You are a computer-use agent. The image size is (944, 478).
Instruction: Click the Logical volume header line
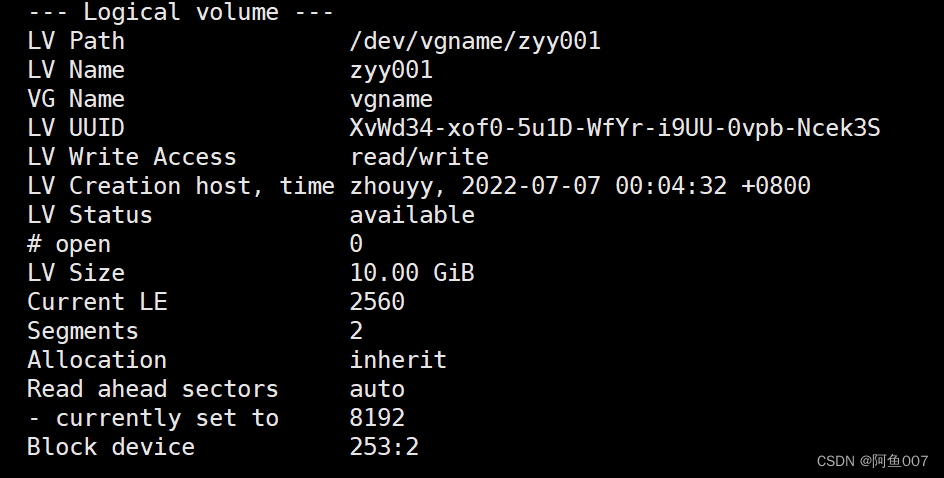(x=181, y=12)
